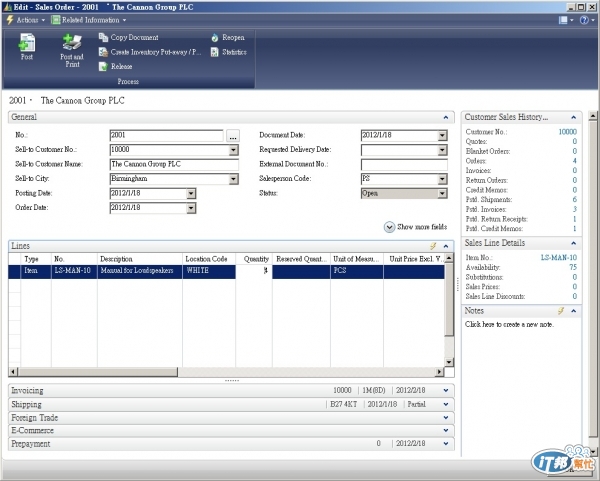Click FactBox pane scroll up arrow
This screenshot has width=600, height=481.
click(x=593, y=115)
